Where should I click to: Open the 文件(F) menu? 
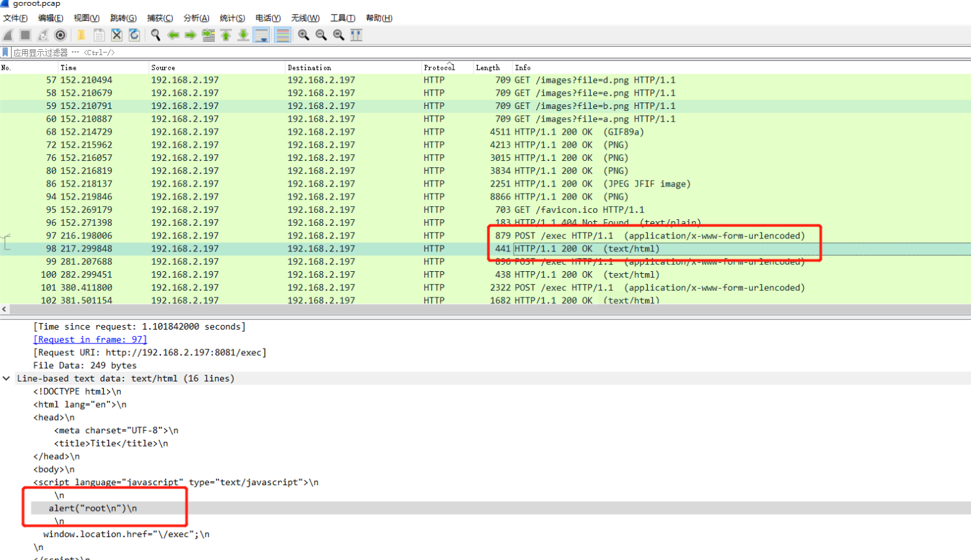(16, 18)
